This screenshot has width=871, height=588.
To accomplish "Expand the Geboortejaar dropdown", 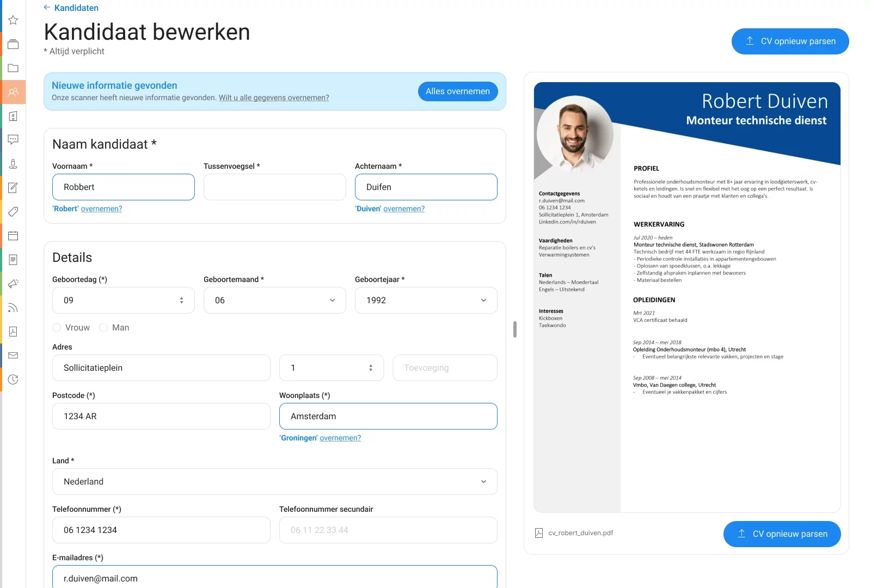I will [426, 300].
